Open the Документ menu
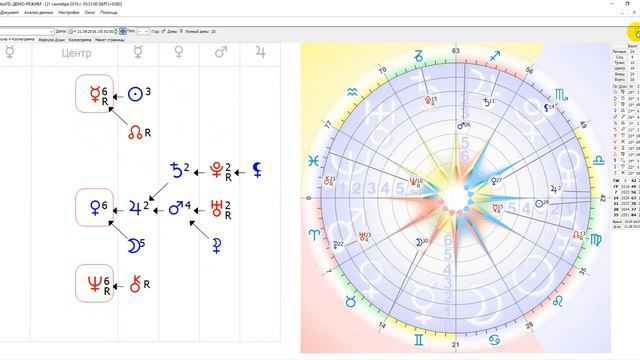The height and width of the screenshot is (360, 640). coord(9,13)
